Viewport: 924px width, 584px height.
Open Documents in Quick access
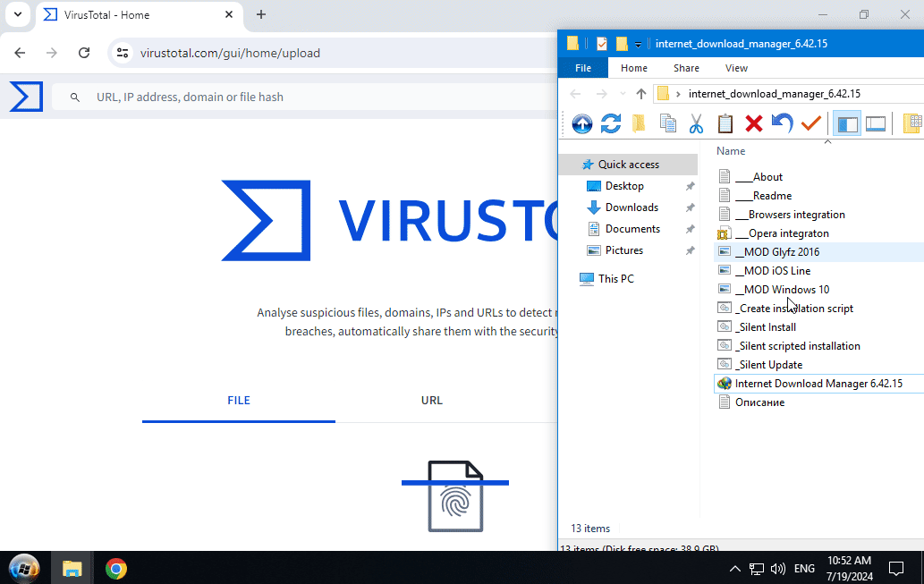(x=632, y=229)
